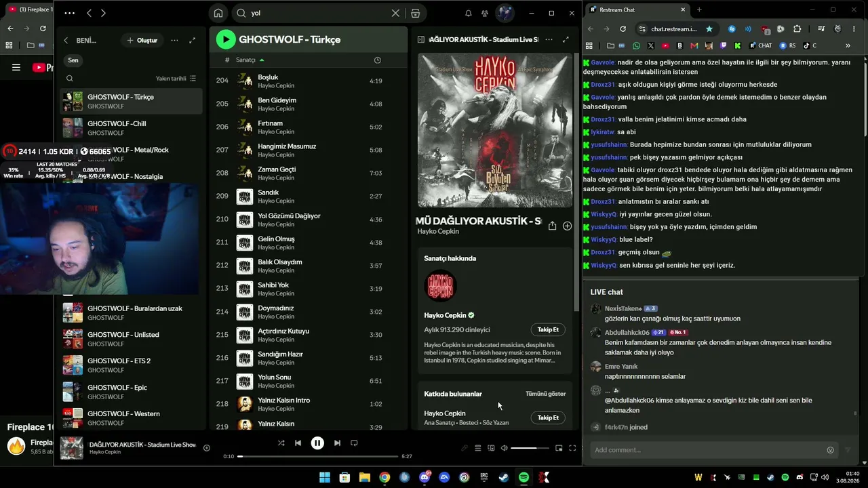Viewport: 868px width, 488px height.
Task: Click "Tümünü göster" in credits
Action: tap(545, 394)
